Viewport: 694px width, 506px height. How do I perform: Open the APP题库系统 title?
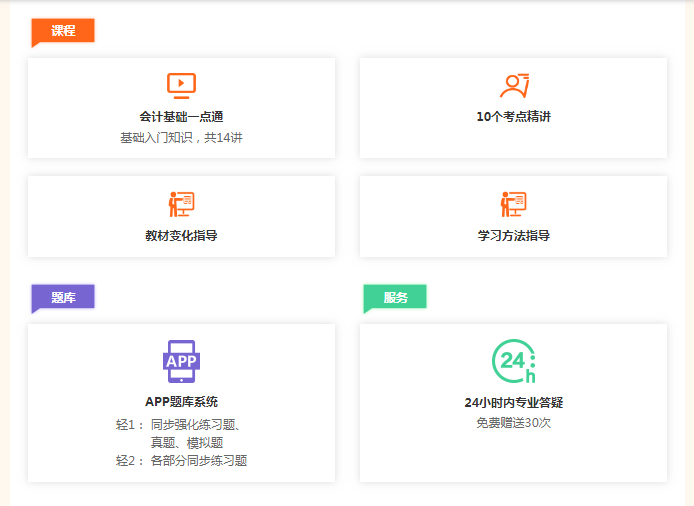(181, 402)
